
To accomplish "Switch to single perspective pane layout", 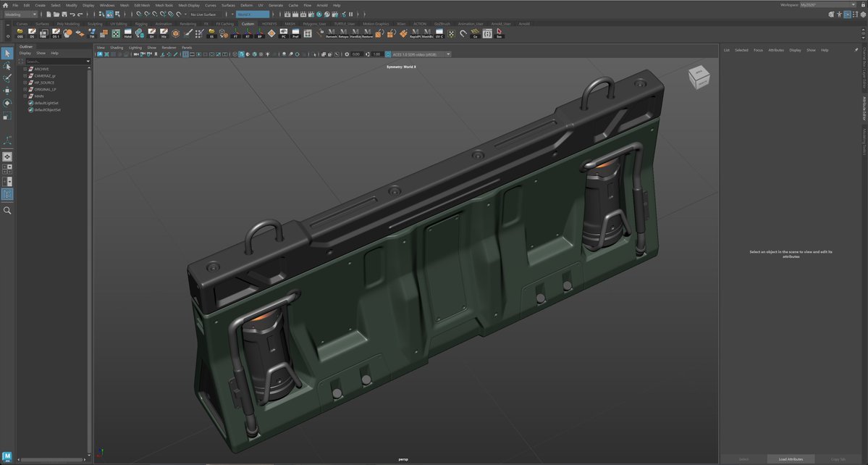I will (x=7, y=156).
